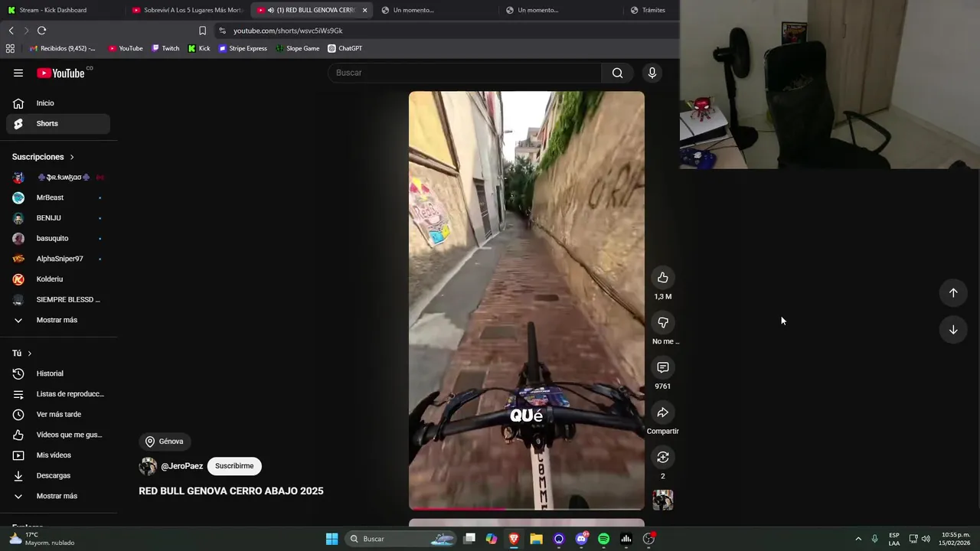Go back with browser back arrow
Viewport: 980px width, 551px height.
[11, 31]
